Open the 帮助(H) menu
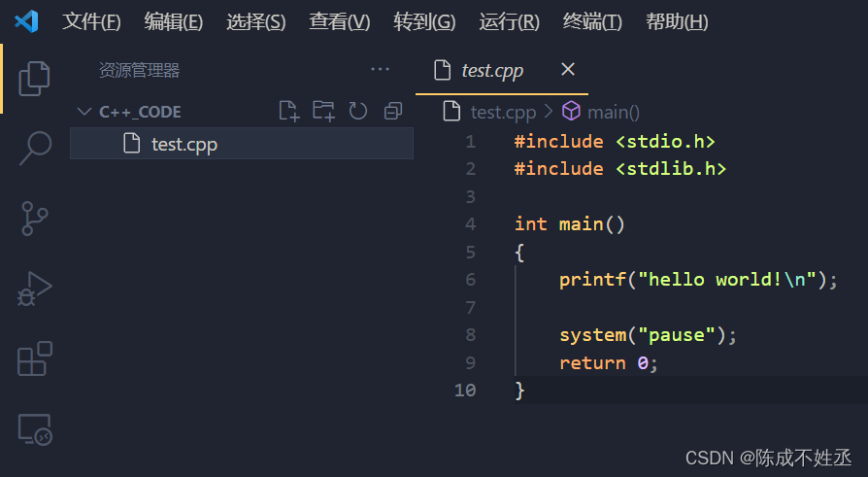Viewport: 868px width, 477px height. coord(677,21)
